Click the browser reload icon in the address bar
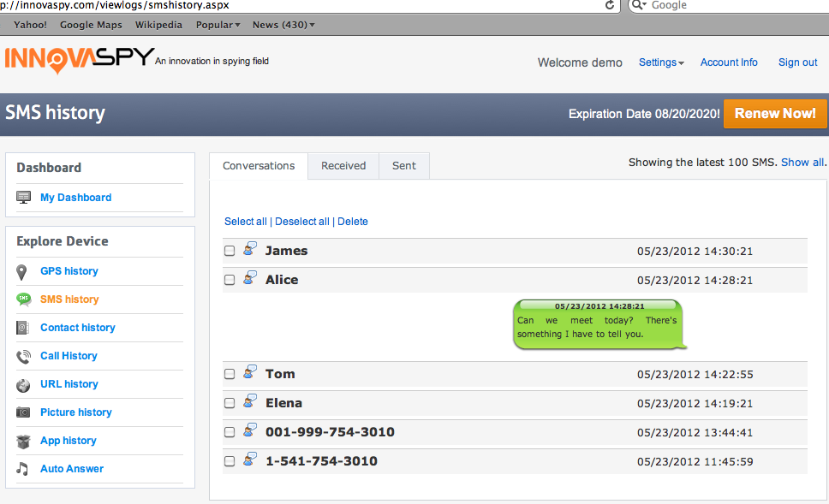 [610, 5]
